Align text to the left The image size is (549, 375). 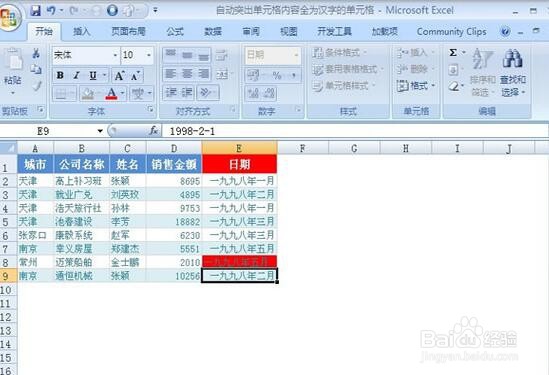point(171,74)
